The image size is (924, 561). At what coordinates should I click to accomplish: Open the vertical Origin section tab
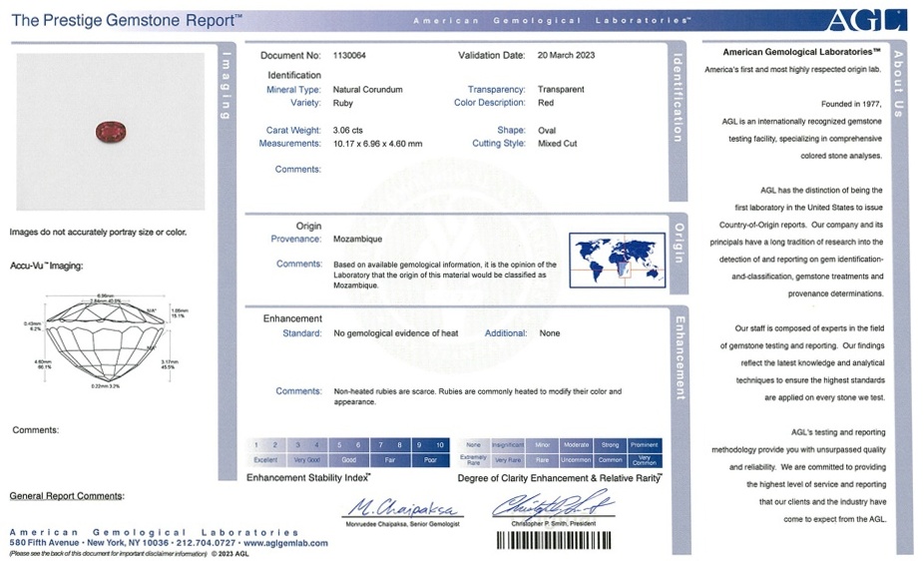tap(678, 243)
